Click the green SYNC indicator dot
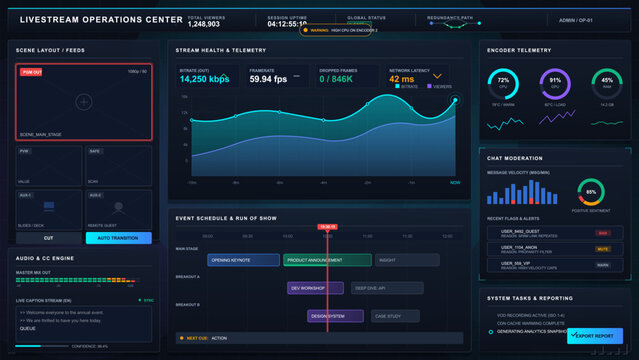The height and width of the screenshot is (360, 639). [x=140, y=300]
